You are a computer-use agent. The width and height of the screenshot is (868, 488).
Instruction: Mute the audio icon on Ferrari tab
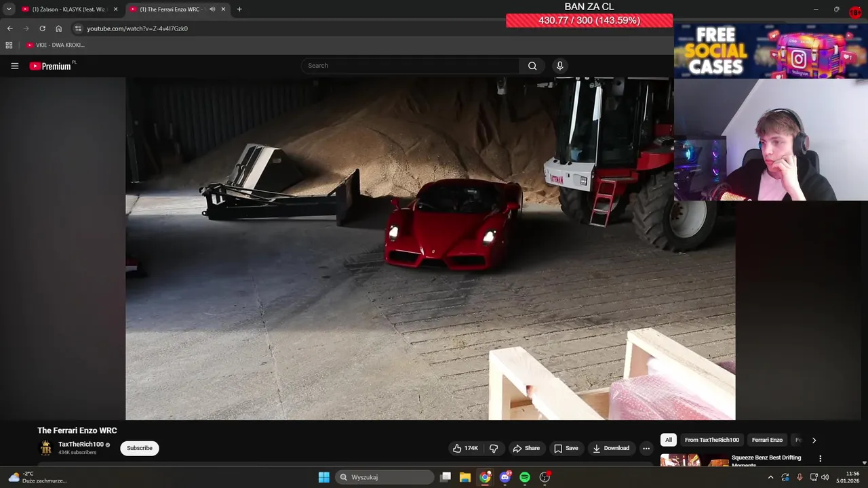point(212,9)
